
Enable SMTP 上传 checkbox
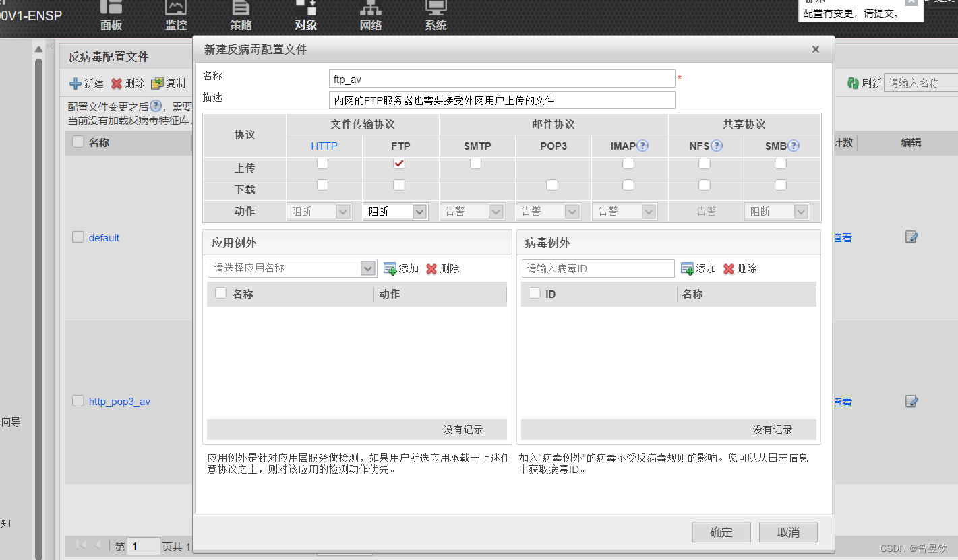click(x=475, y=163)
